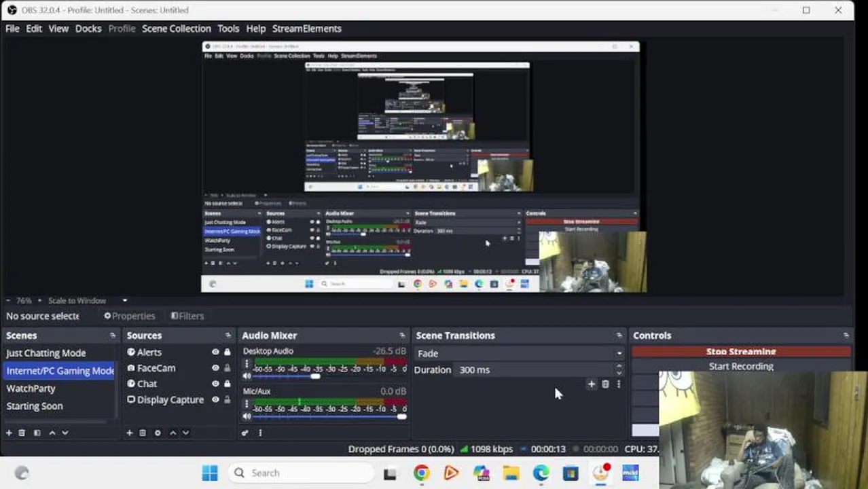Remove selected source using the Sources trash icon
This screenshot has width=868, height=489.
click(143, 433)
